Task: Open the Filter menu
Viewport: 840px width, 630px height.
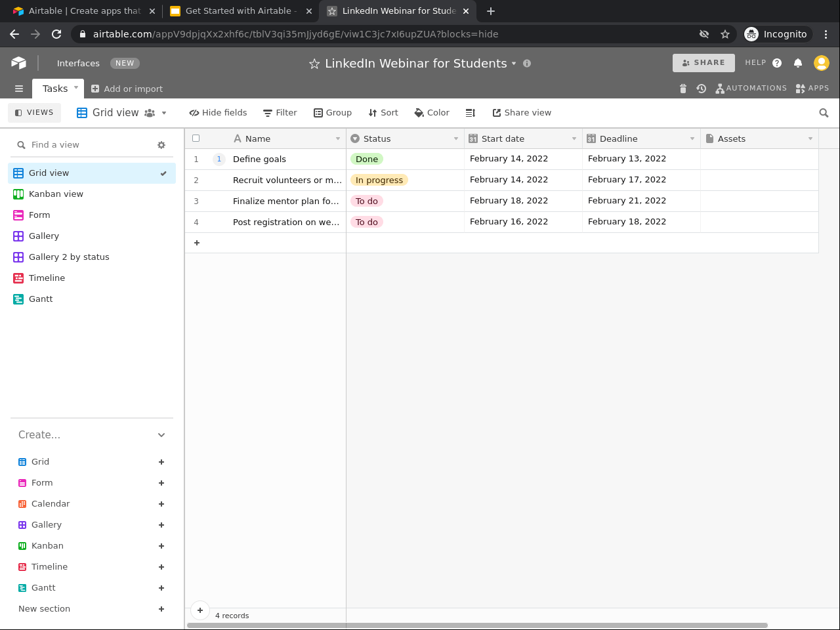Action: point(280,113)
